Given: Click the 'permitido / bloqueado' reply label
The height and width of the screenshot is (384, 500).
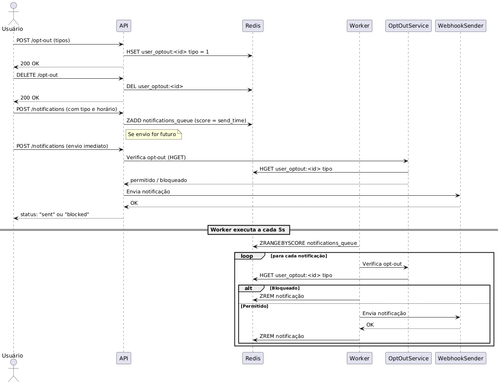Looking at the screenshot, I should tap(158, 180).
